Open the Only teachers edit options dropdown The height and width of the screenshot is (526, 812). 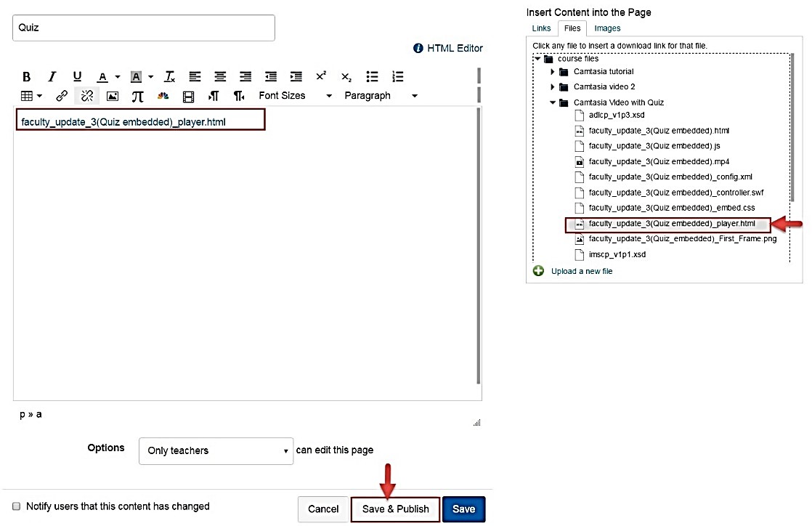click(x=216, y=451)
